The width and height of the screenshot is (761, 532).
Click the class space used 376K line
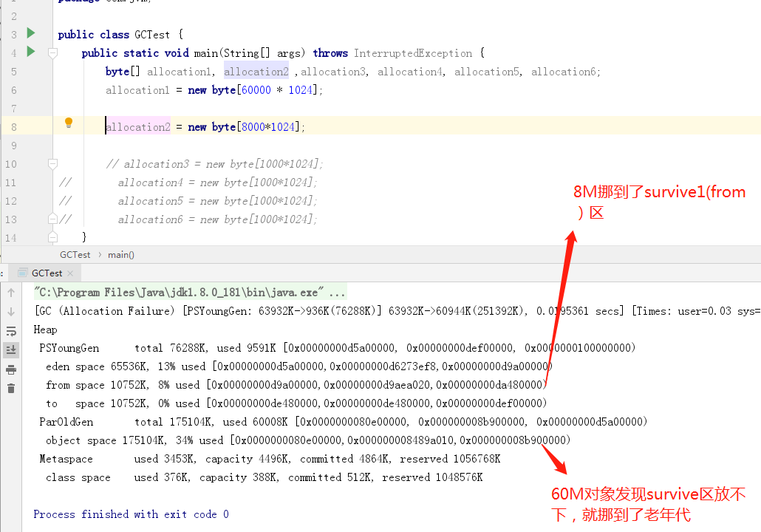(x=265, y=477)
